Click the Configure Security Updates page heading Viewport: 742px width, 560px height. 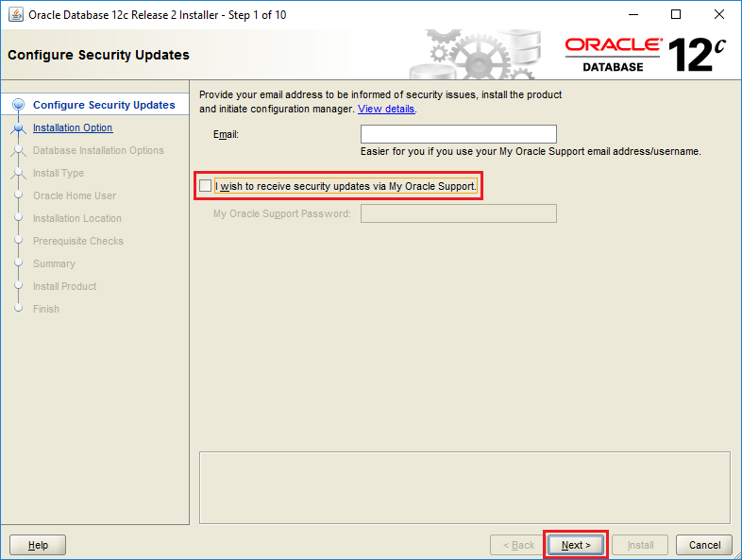[98, 55]
